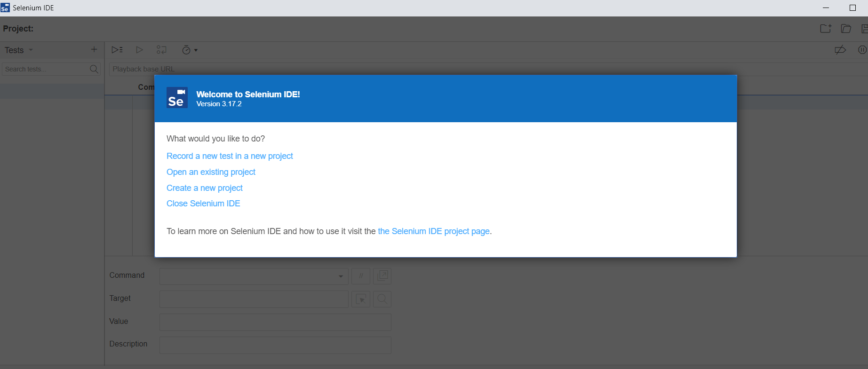The width and height of the screenshot is (868, 369).
Task: Click the Target input field
Action: [x=254, y=299]
